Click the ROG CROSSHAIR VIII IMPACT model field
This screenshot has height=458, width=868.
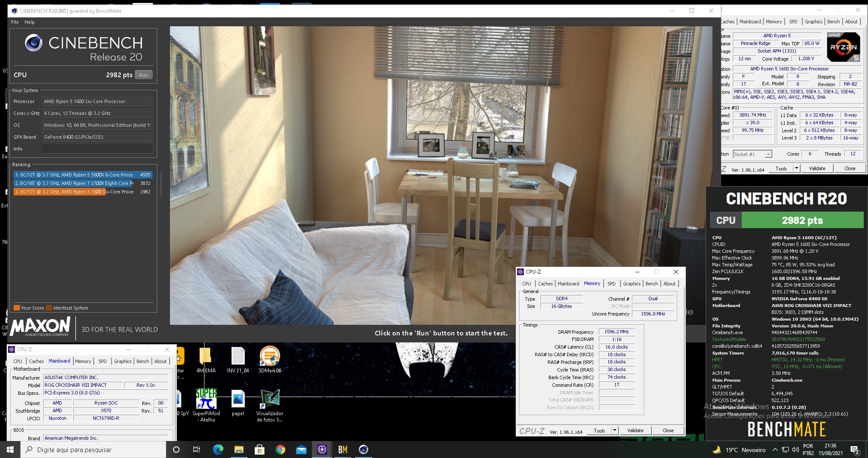pyautogui.click(x=83, y=385)
